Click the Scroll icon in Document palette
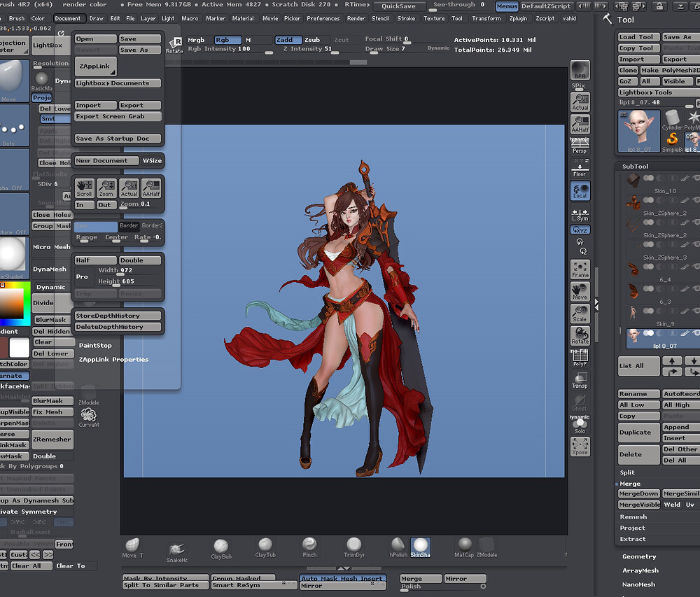The height and width of the screenshot is (597, 700). (x=84, y=188)
